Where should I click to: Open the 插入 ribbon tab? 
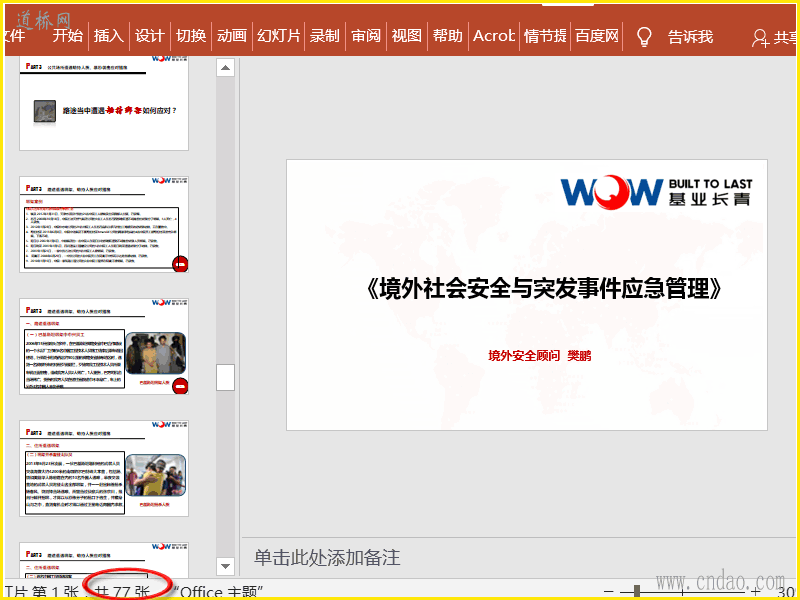click(x=109, y=36)
